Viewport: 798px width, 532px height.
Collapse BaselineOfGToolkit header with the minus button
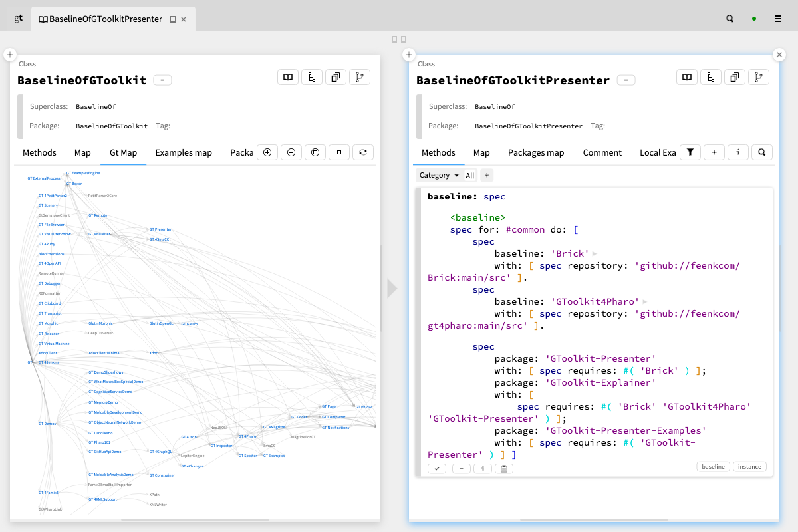tap(162, 80)
